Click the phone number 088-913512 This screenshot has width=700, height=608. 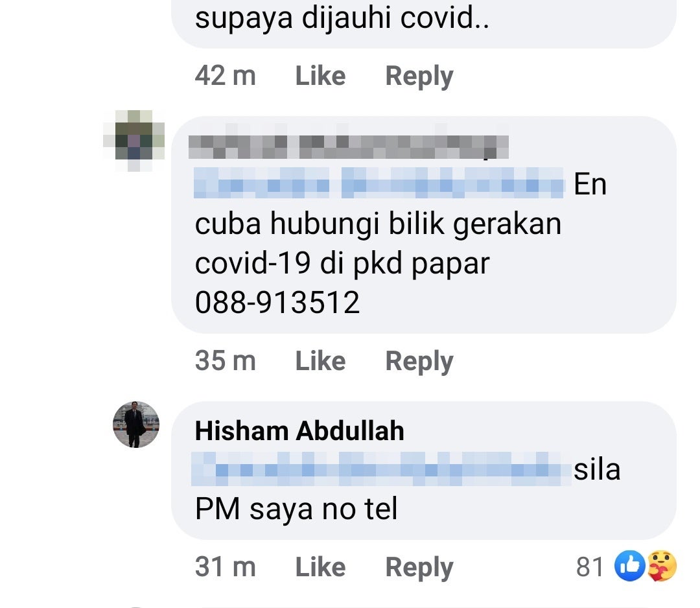click(x=277, y=303)
